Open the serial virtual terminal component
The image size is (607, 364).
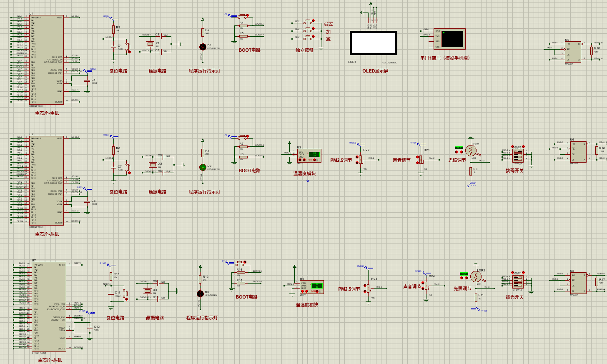pyautogui.click(x=449, y=39)
